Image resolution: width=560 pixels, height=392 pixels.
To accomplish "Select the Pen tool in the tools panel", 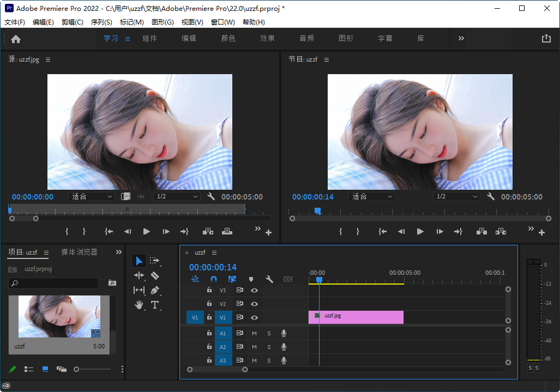I will 155,290.
